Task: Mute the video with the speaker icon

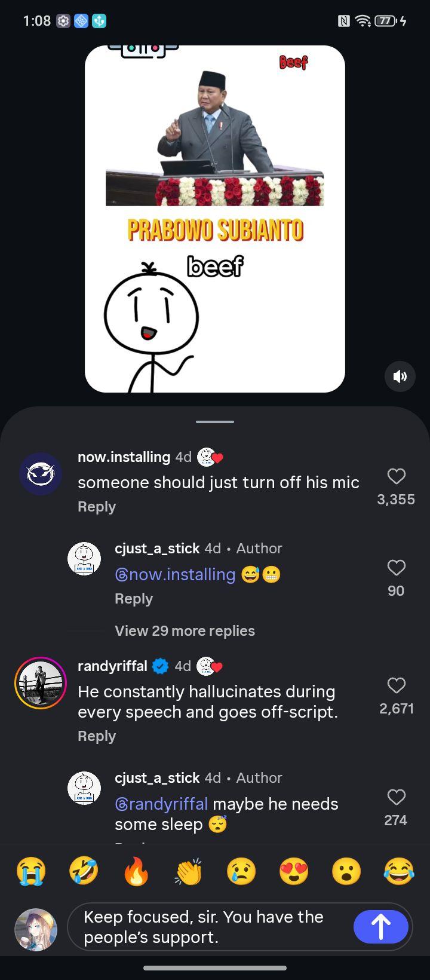Action: [x=400, y=376]
